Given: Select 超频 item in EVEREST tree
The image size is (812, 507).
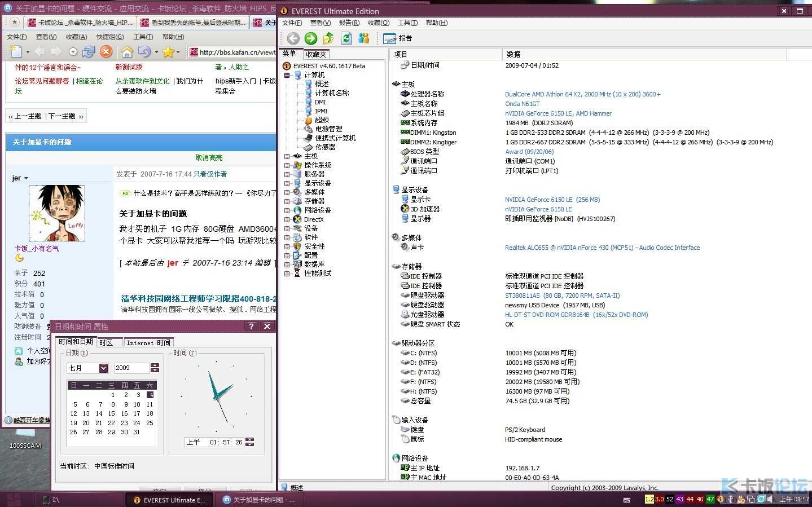Looking at the screenshot, I should pos(322,120).
